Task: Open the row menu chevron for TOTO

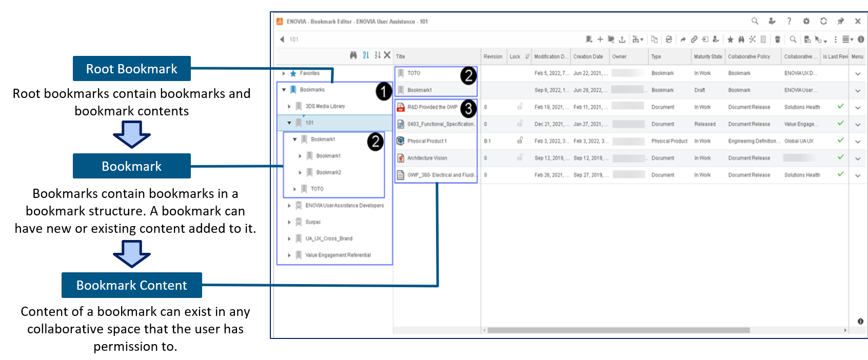Action: pos(857,74)
